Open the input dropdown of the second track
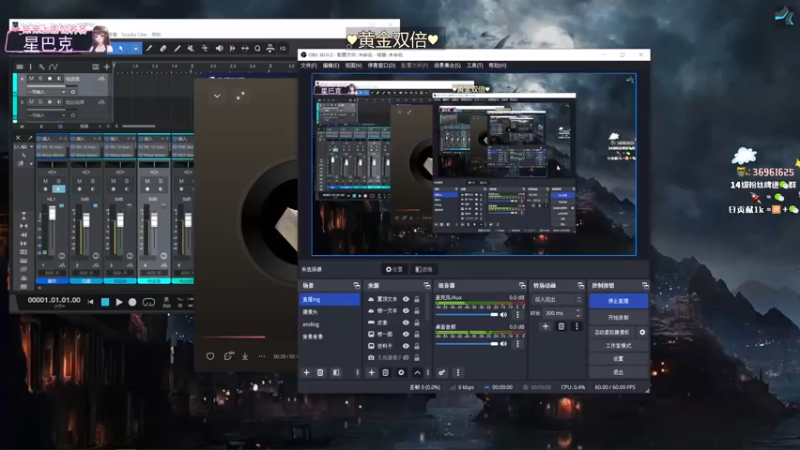Screen dimensions: 800x450 (x=46, y=115)
